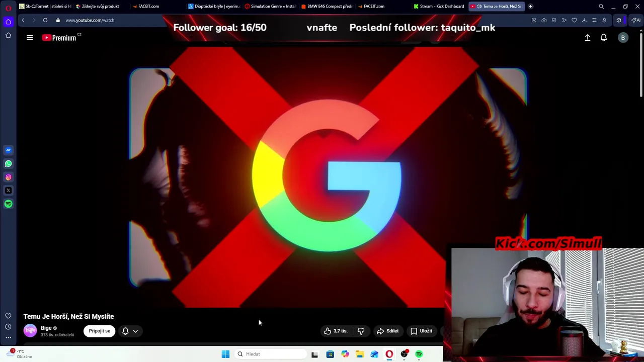Open X (Twitter) in Opera sidebar
This screenshot has height=362, width=644.
[x=8, y=191]
